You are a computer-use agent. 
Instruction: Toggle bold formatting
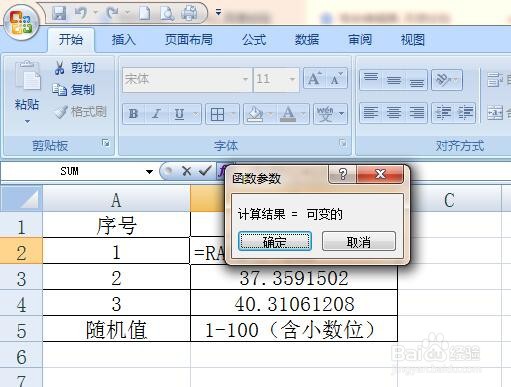pos(134,114)
